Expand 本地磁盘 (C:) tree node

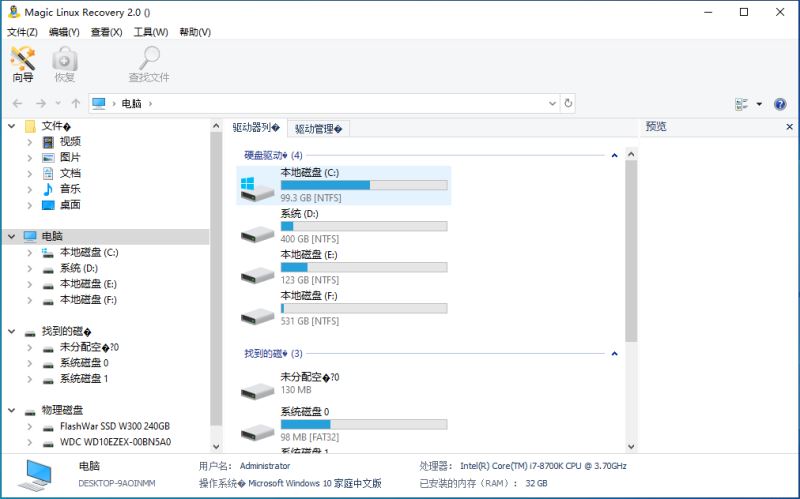click(x=30, y=253)
